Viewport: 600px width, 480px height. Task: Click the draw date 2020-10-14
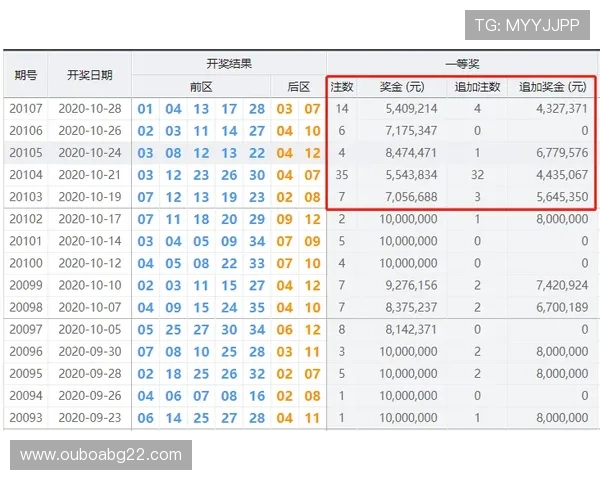[90, 241]
